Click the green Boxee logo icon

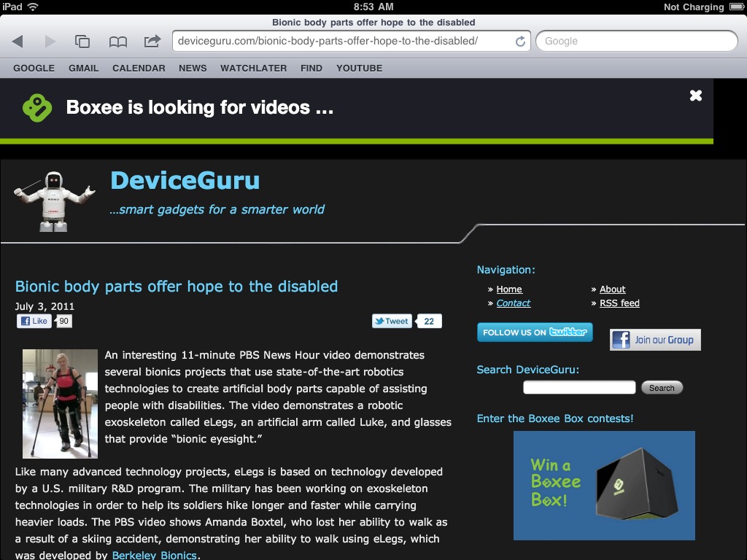[37, 108]
